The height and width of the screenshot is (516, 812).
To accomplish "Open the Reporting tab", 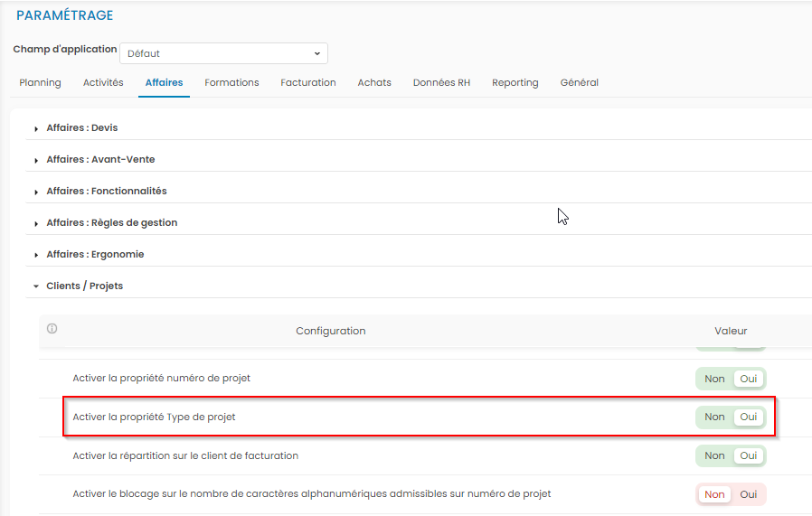I will tap(515, 83).
